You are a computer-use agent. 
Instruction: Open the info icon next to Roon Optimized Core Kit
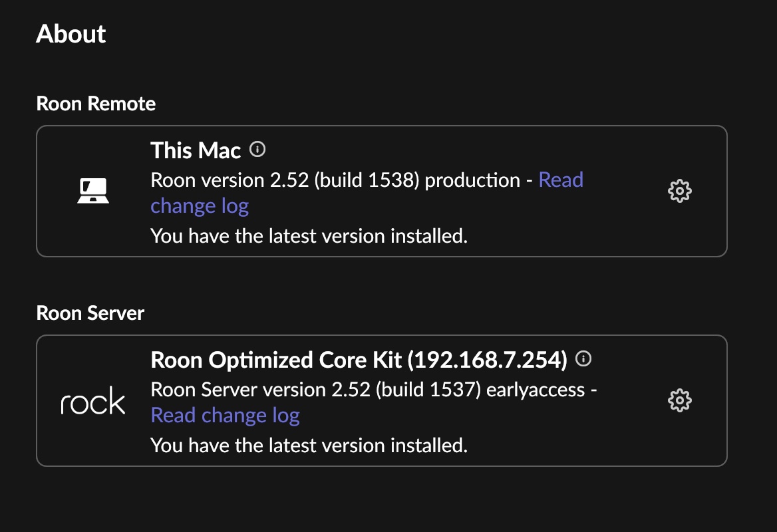[583, 358]
